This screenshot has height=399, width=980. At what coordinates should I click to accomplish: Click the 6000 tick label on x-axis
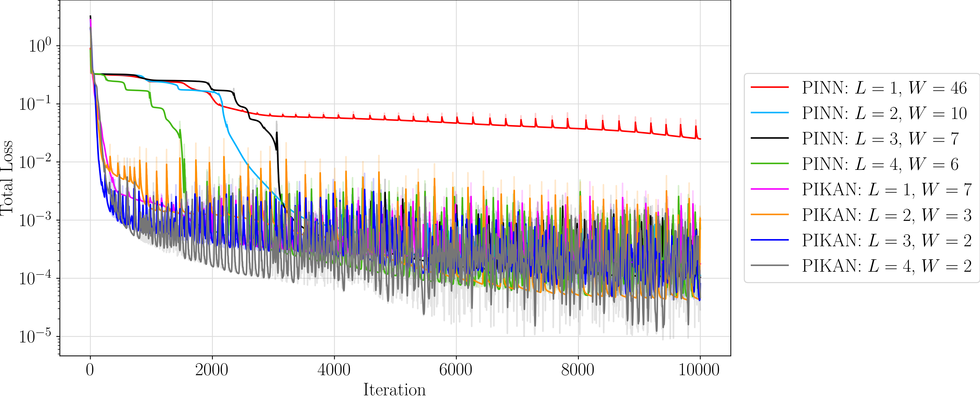point(456,370)
